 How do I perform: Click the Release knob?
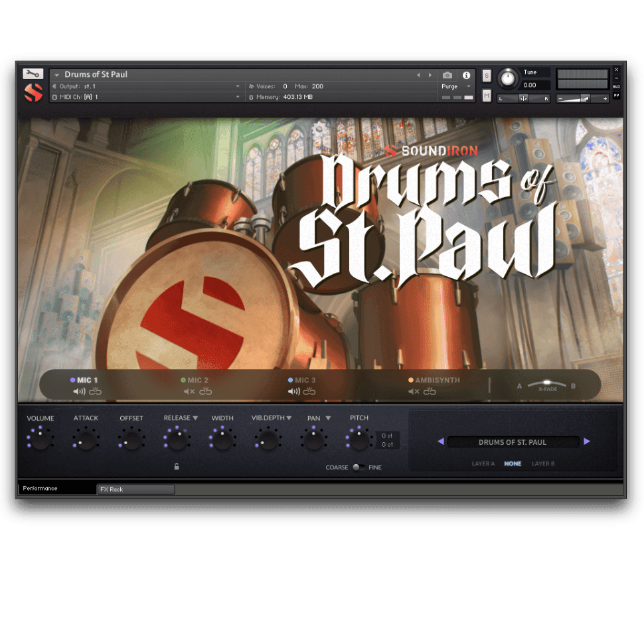point(177,440)
